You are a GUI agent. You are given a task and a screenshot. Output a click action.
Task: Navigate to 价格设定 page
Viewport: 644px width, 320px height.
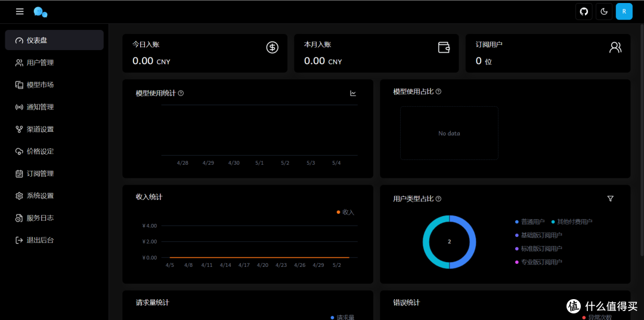pos(54,152)
